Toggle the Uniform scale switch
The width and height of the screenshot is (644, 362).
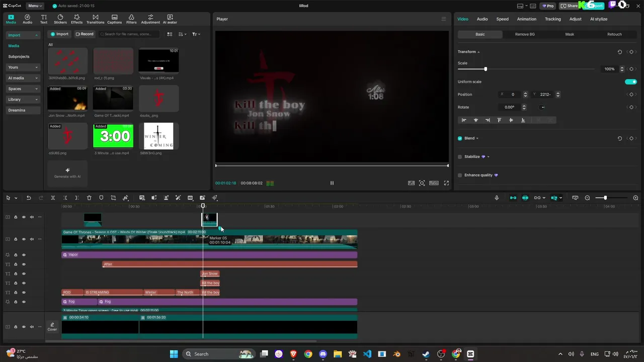631,81
